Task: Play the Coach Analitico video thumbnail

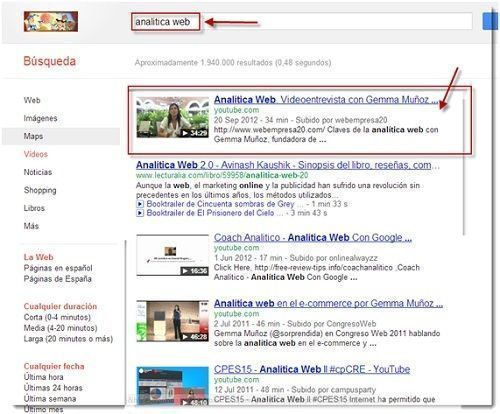Action: (x=173, y=255)
